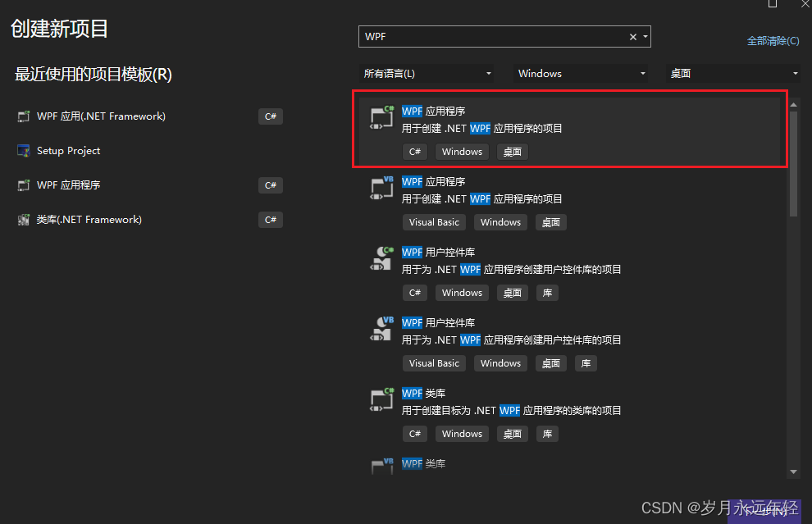The height and width of the screenshot is (524, 812).
Task: Click the 类库(.NET Framework) recent template icon
Action: click(x=23, y=220)
